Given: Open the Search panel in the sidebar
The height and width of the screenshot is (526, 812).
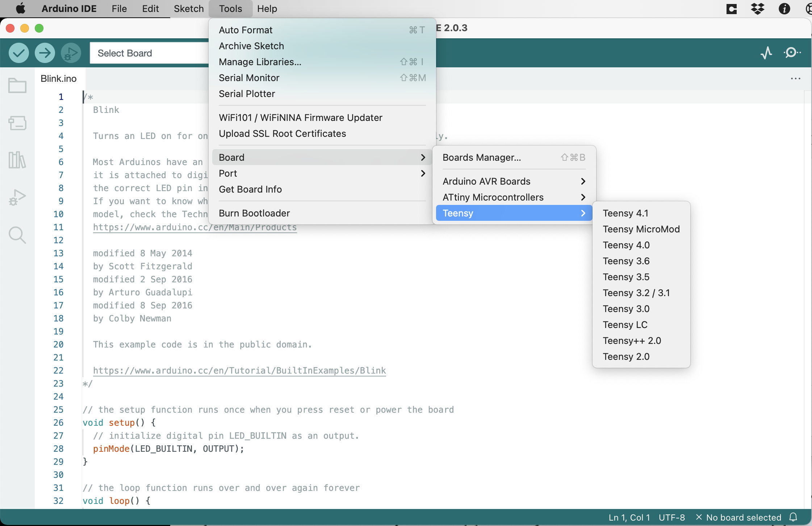Looking at the screenshot, I should [x=17, y=235].
